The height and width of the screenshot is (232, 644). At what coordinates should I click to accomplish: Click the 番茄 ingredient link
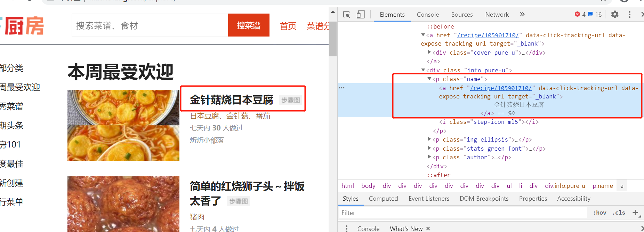263,116
